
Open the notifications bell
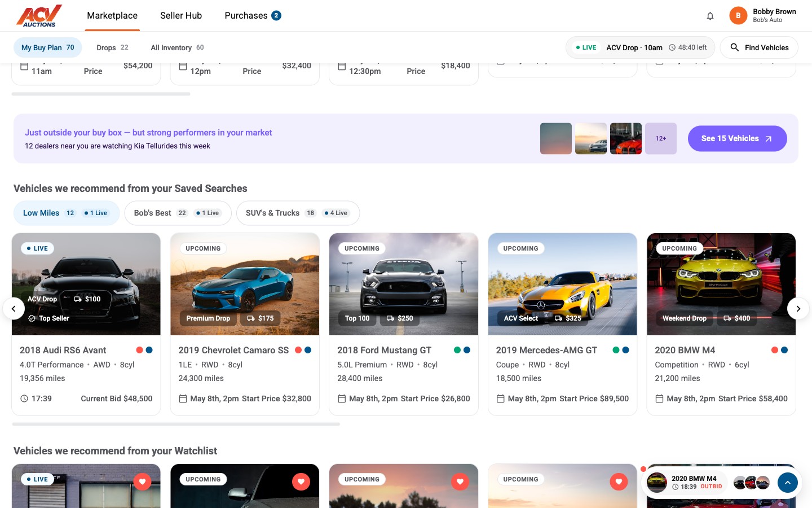click(x=710, y=16)
